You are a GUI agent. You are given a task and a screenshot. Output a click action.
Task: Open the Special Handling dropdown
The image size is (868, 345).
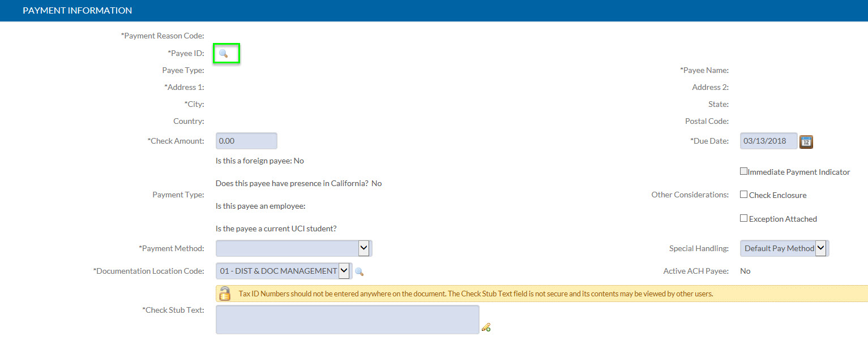point(784,248)
